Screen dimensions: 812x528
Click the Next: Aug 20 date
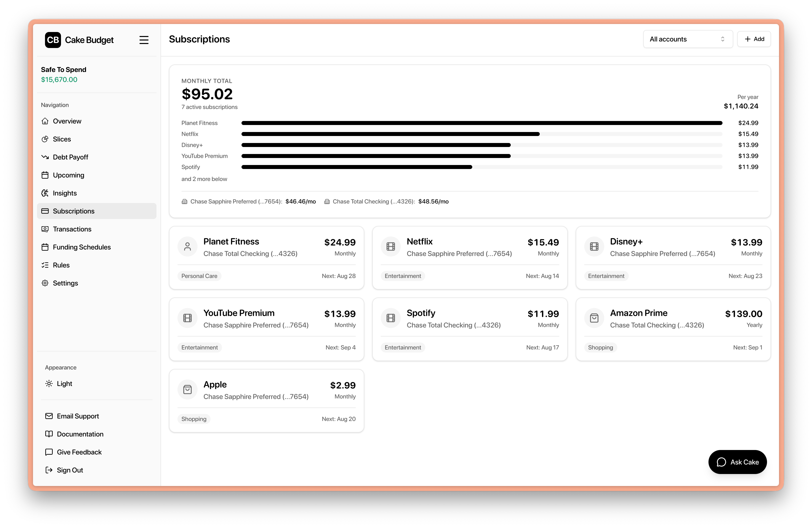[339, 419]
